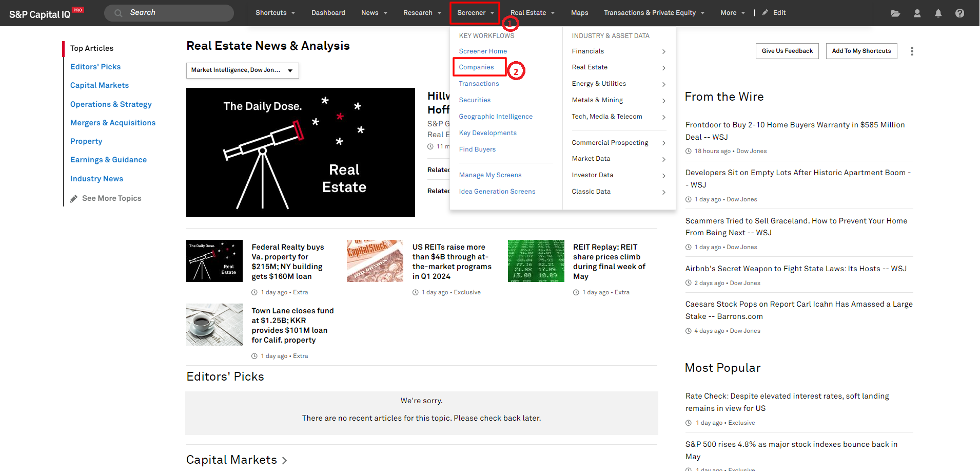Expand the Shortcuts menu
980x471 pixels.
tap(275, 13)
